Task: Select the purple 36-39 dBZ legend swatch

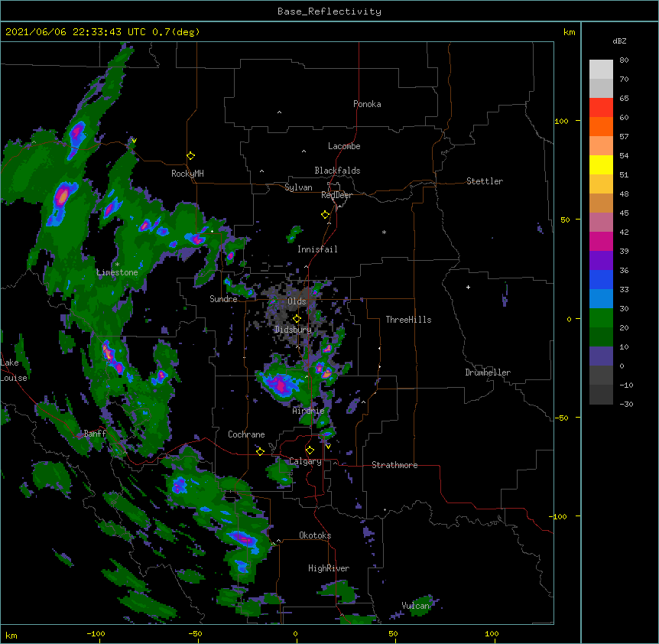Action: point(601,261)
